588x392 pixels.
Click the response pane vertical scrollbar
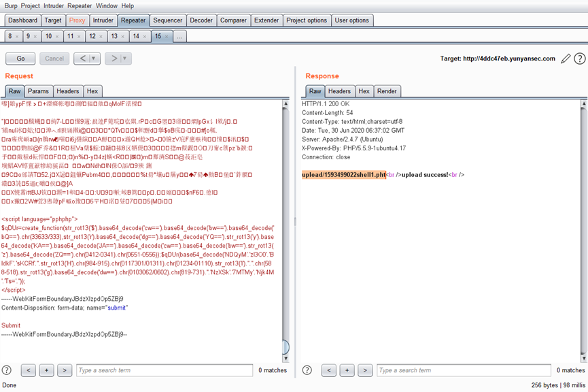tap(583, 231)
